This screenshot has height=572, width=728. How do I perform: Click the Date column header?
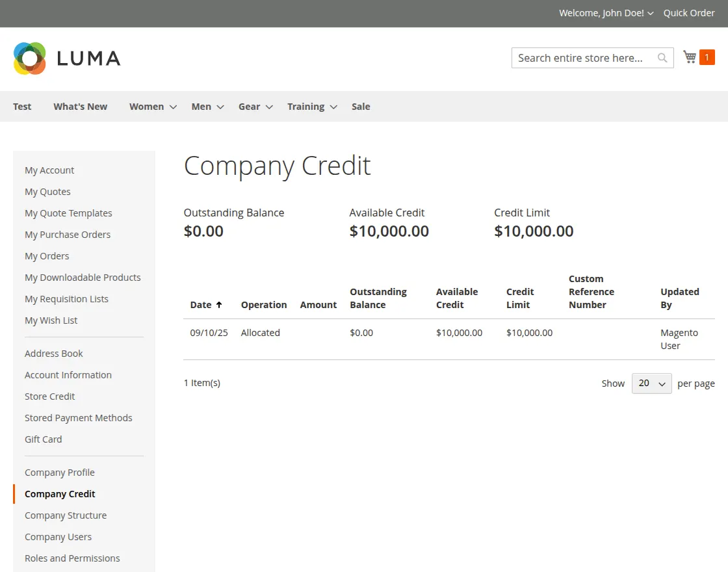coord(201,305)
